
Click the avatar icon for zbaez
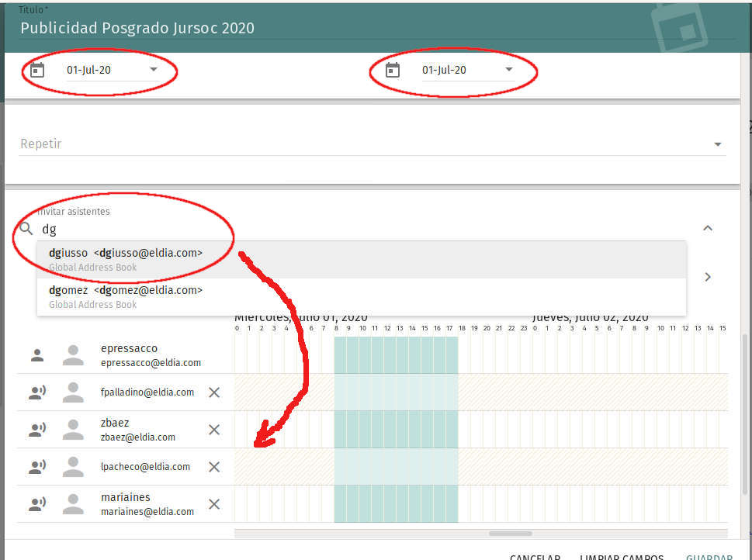pos(73,430)
